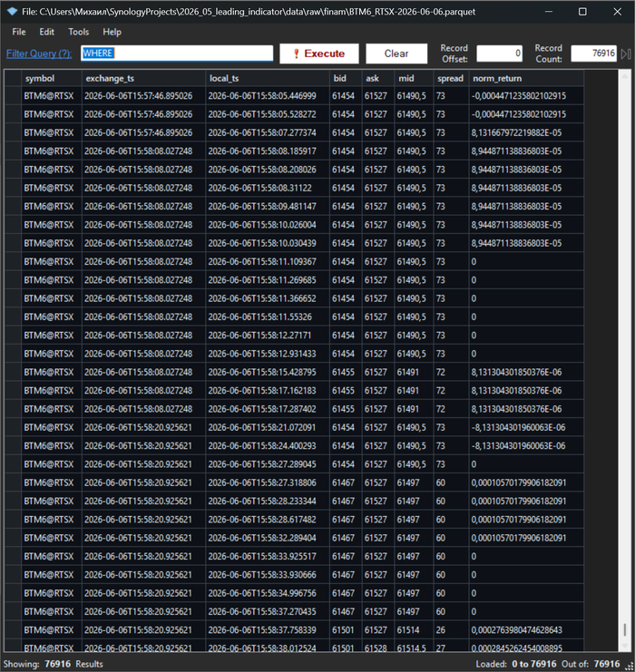Open the Help menu
Image resolution: width=635 pixels, height=672 pixels.
click(x=112, y=32)
